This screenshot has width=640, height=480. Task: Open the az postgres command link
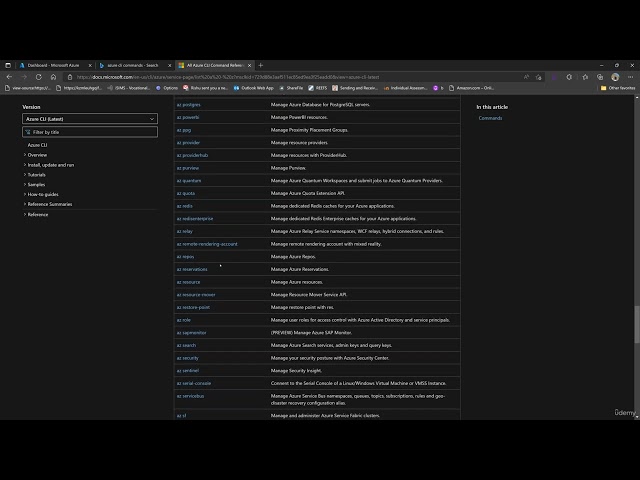[x=189, y=104]
